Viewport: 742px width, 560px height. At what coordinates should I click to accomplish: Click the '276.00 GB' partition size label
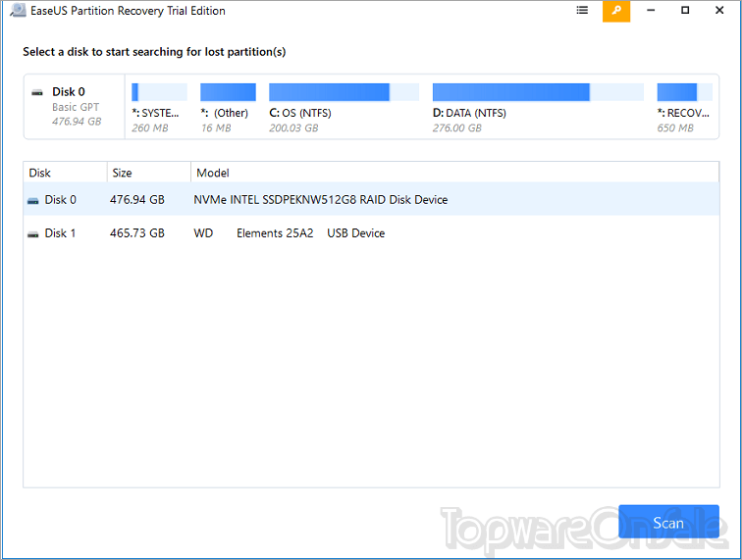457,128
